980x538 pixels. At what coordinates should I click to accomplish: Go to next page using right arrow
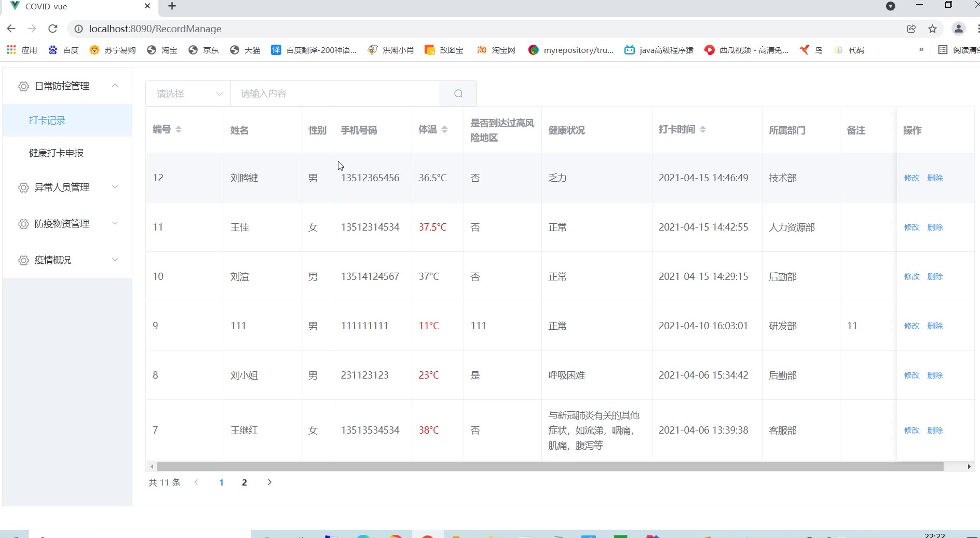pyautogui.click(x=269, y=482)
